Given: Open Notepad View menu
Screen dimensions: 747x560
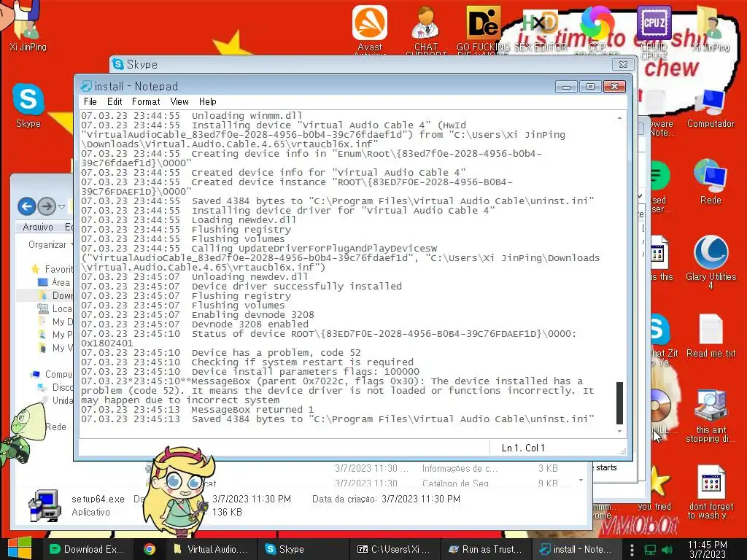Looking at the screenshot, I should 179,101.
